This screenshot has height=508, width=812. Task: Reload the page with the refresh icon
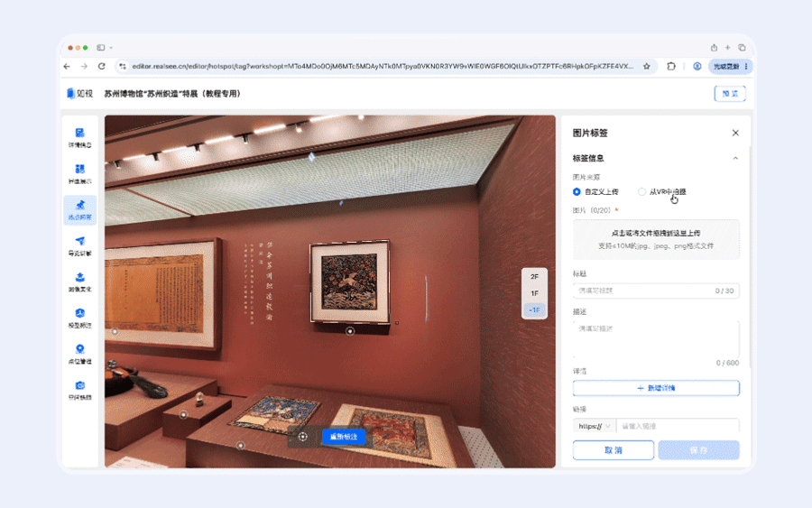(101, 66)
